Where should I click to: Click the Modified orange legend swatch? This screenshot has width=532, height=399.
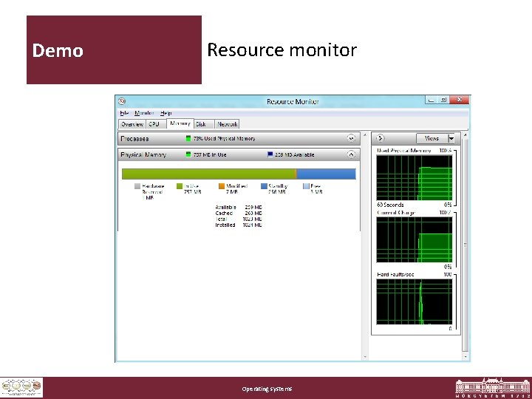222,186
